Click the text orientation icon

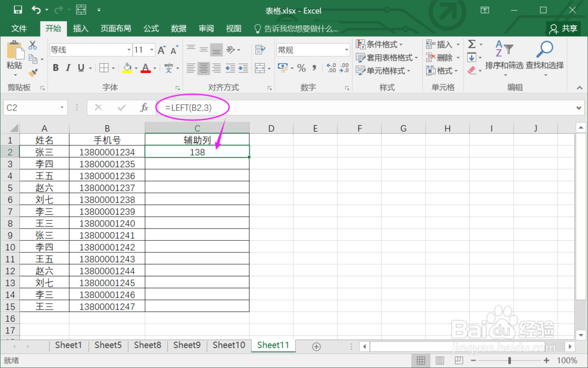pos(230,49)
